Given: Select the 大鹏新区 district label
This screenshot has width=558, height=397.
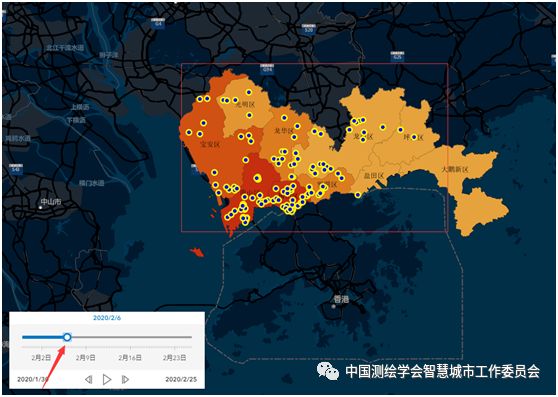Looking at the screenshot, I should coord(455,169).
